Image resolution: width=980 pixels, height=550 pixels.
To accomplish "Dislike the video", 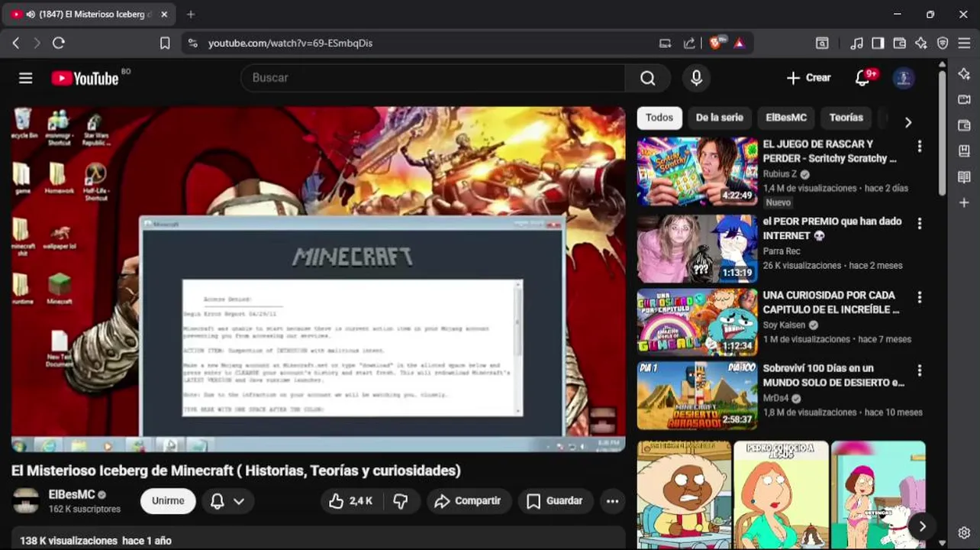I will (x=401, y=501).
